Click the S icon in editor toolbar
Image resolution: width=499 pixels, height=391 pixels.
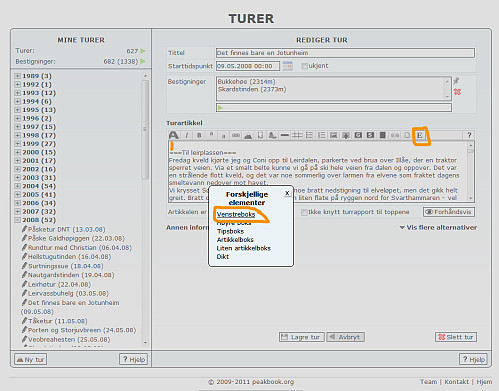[x=370, y=135]
